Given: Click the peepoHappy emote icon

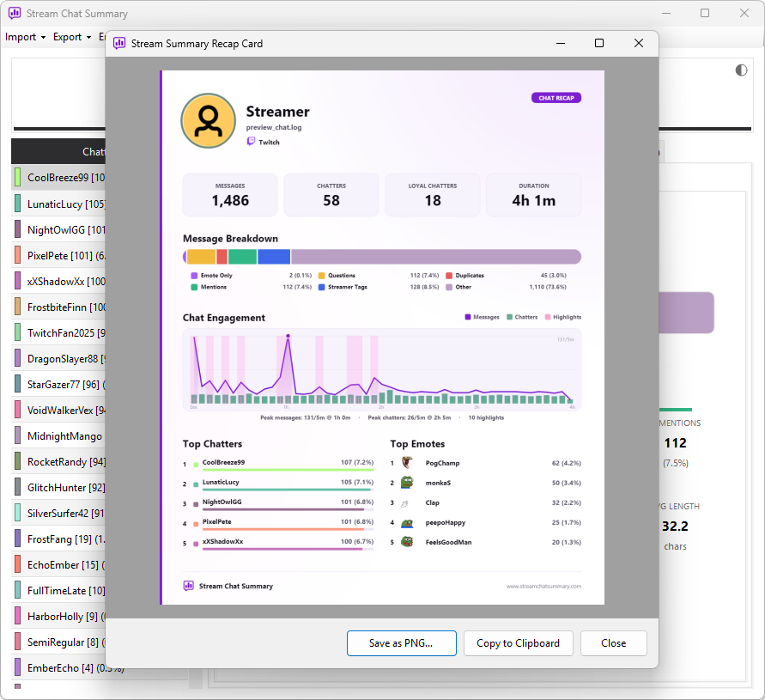Looking at the screenshot, I should [407, 523].
